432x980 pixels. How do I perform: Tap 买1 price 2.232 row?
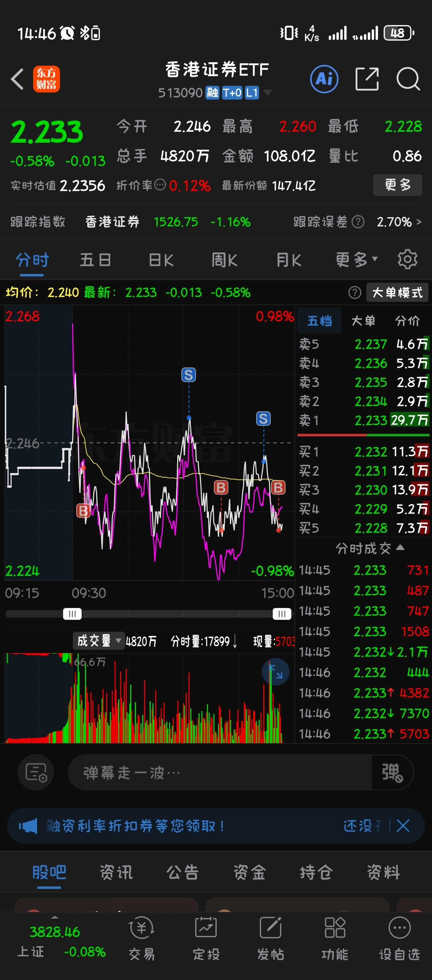[x=364, y=452]
